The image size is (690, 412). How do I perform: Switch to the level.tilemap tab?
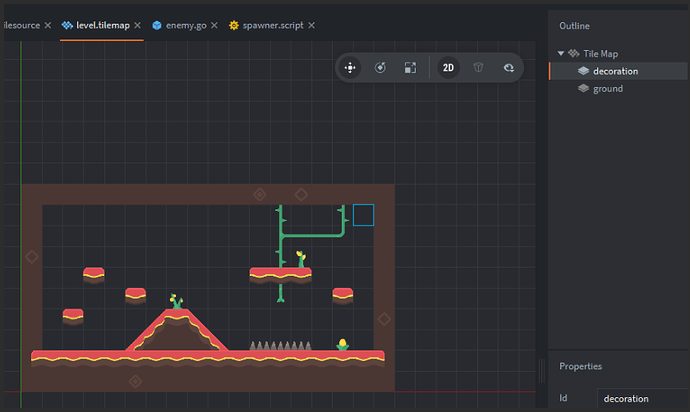pos(103,26)
